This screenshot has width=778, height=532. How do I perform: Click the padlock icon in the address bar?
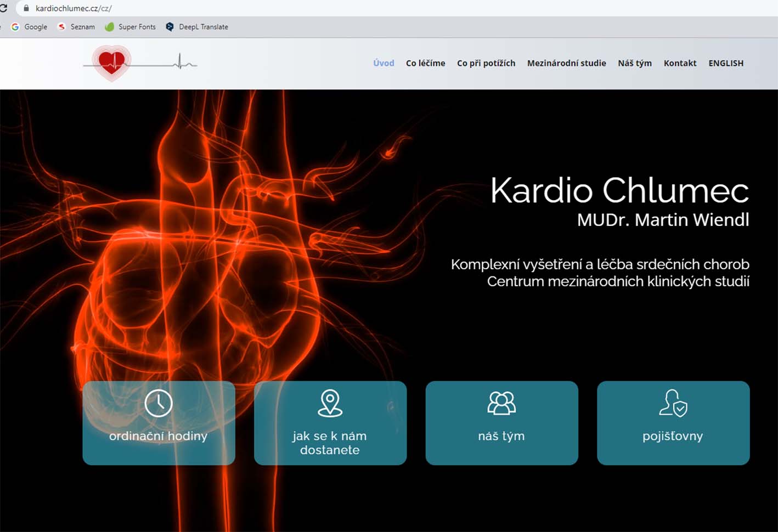point(26,8)
